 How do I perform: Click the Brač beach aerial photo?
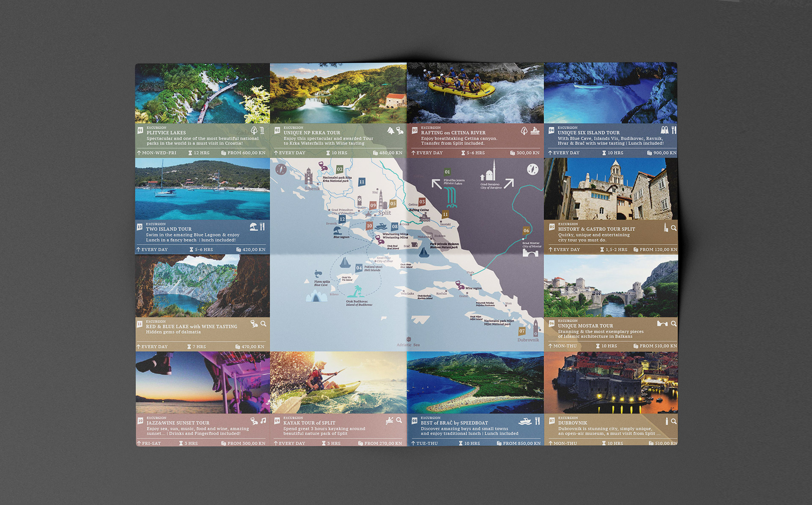click(475, 382)
